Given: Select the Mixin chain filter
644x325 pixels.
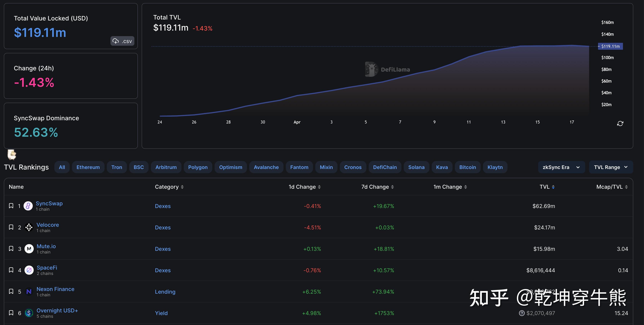Looking at the screenshot, I should [326, 167].
